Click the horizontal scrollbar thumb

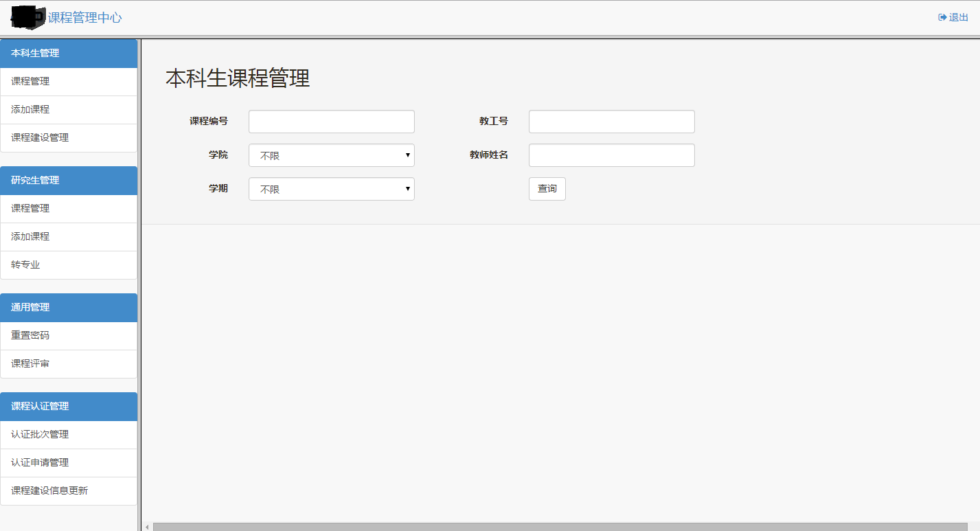click(560, 527)
